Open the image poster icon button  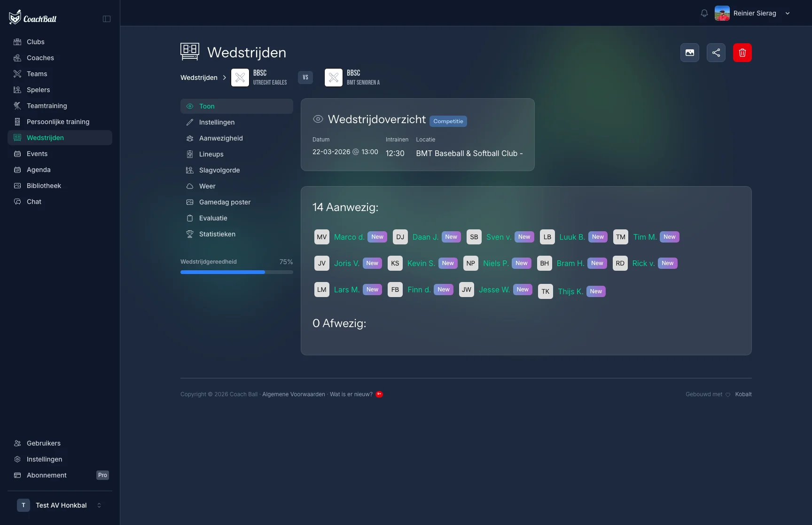click(x=689, y=53)
